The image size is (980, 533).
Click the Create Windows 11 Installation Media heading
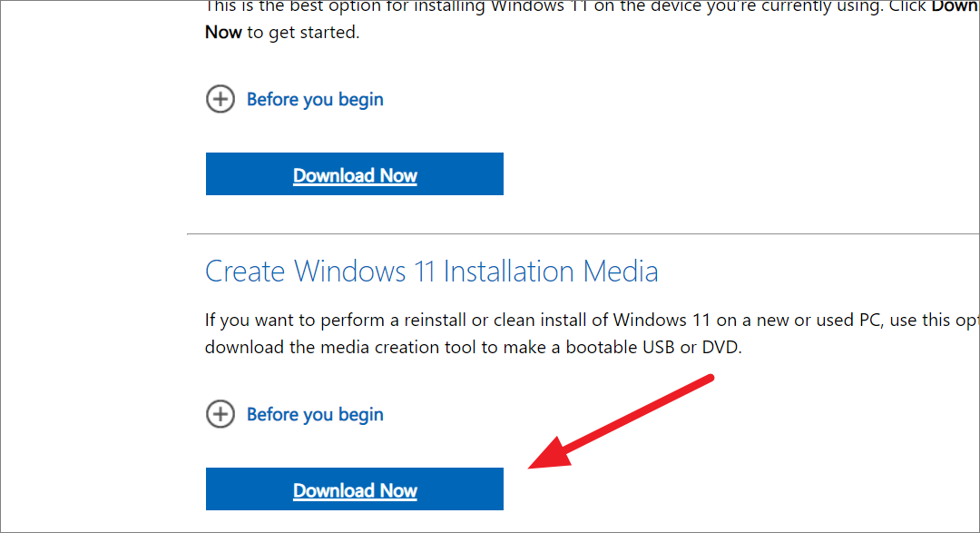431,271
